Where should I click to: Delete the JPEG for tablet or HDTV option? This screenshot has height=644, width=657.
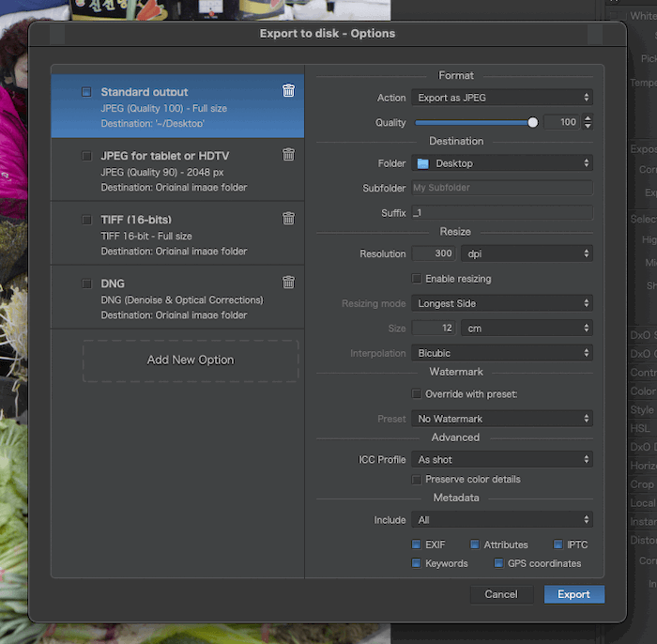tap(288, 155)
